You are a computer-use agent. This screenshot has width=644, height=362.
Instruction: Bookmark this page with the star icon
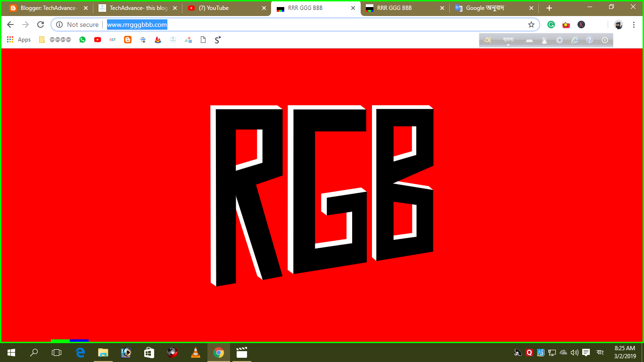point(531,25)
